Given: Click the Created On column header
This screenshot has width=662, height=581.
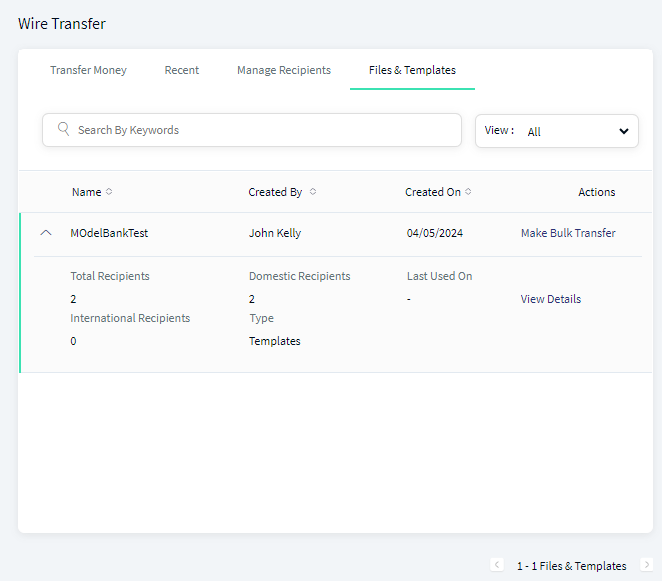Looking at the screenshot, I should 433,192.
